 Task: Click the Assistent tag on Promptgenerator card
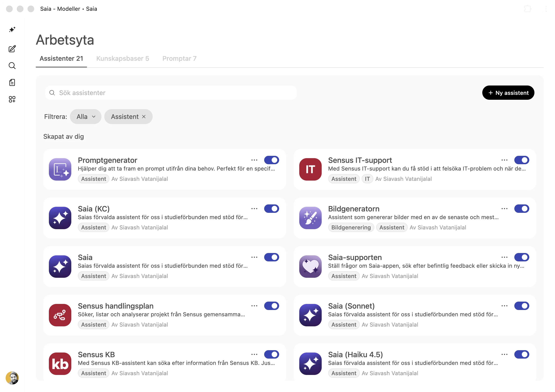(x=94, y=179)
